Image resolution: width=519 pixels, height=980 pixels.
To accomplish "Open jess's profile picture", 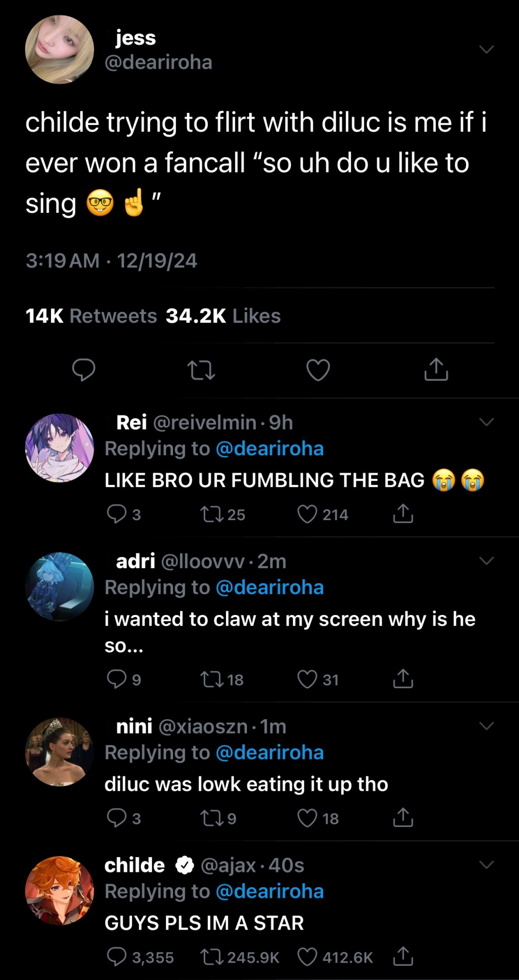I will [x=60, y=50].
